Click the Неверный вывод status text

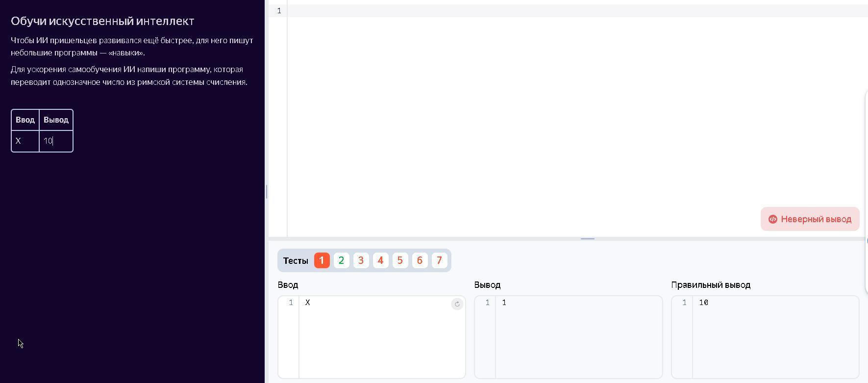(816, 219)
